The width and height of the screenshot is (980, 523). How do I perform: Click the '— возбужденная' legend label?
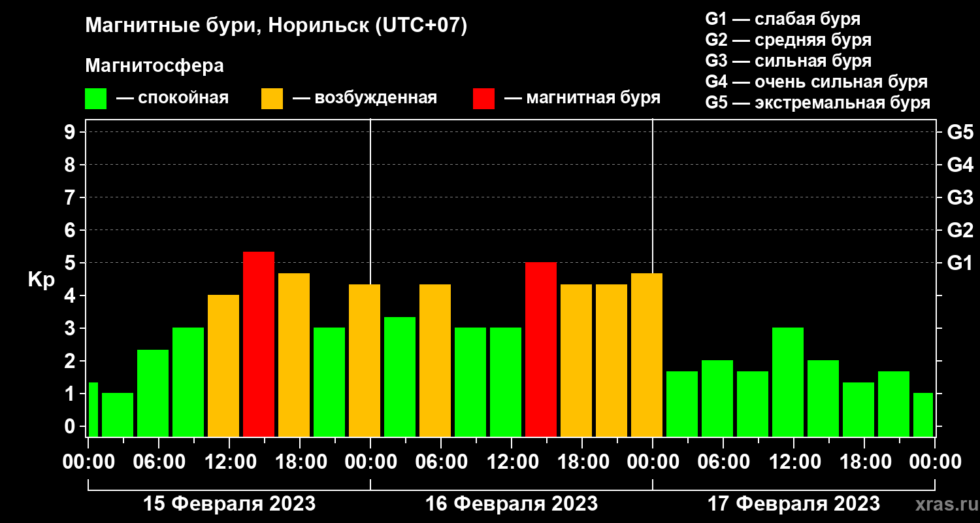point(365,98)
